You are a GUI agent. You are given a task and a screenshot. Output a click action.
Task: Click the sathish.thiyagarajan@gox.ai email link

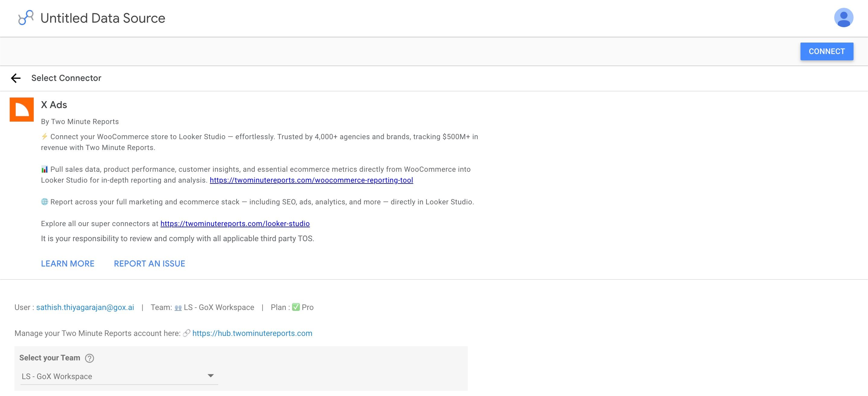85,307
